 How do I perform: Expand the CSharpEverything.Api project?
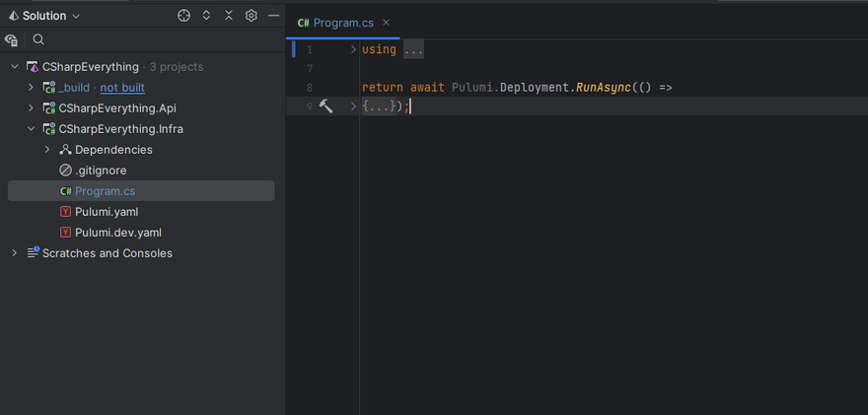coord(31,108)
